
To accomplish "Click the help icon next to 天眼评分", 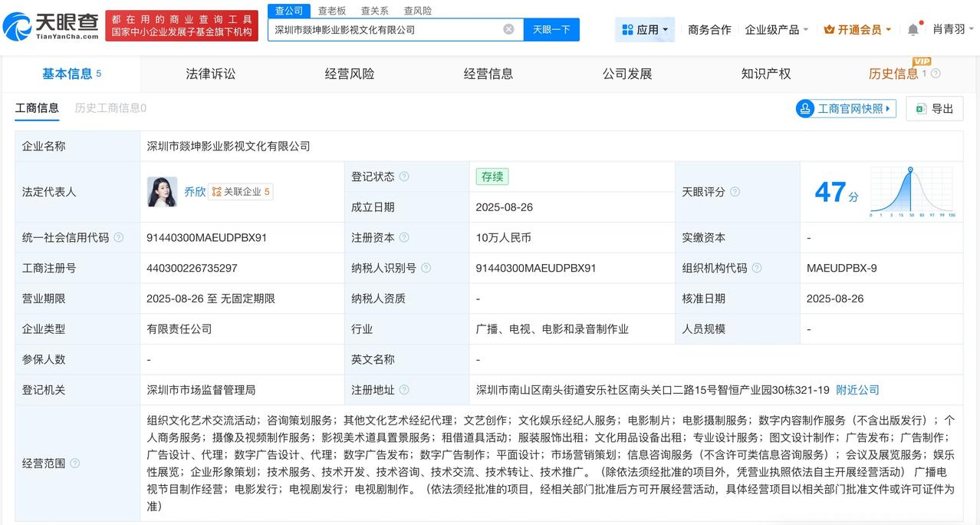I will pos(735,192).
